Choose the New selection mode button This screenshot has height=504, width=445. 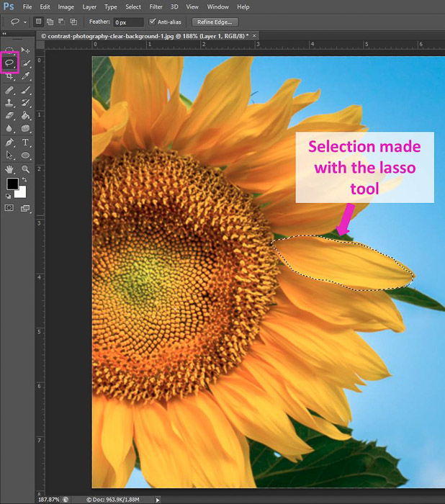click(39, 22)
